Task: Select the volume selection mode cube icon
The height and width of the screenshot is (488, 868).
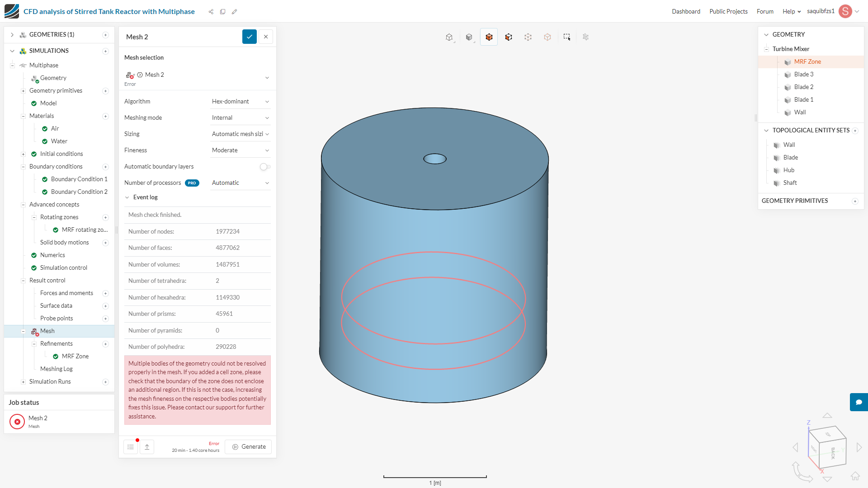Action: click(489, 37)
